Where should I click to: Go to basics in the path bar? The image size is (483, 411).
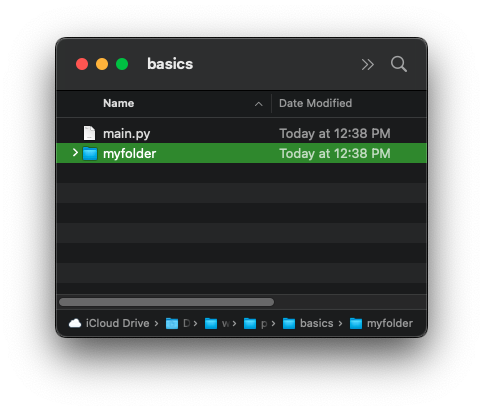pos(316,323)
